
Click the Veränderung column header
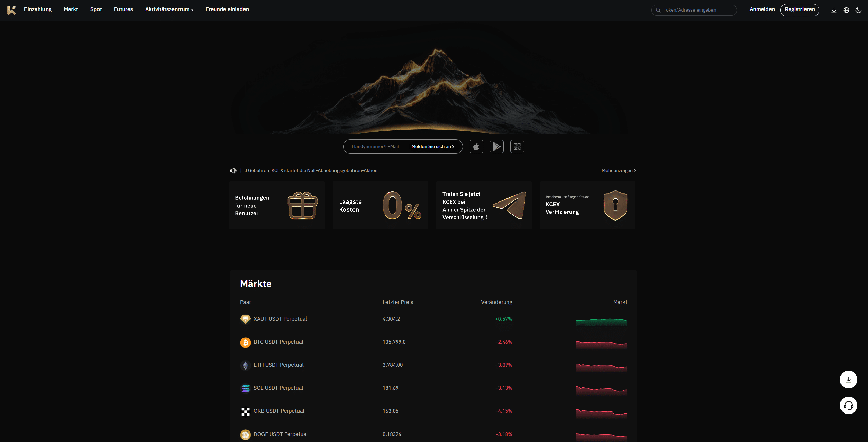(496, 302)
